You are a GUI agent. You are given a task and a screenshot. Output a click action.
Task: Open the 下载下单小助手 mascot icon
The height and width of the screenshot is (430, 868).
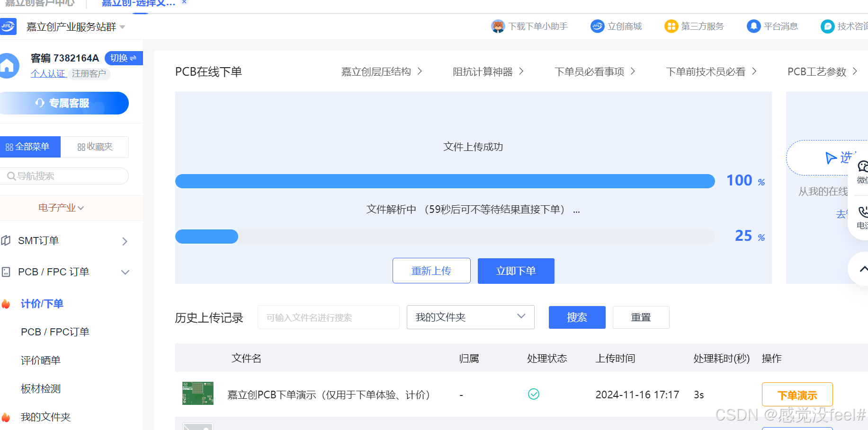(498, 26)
